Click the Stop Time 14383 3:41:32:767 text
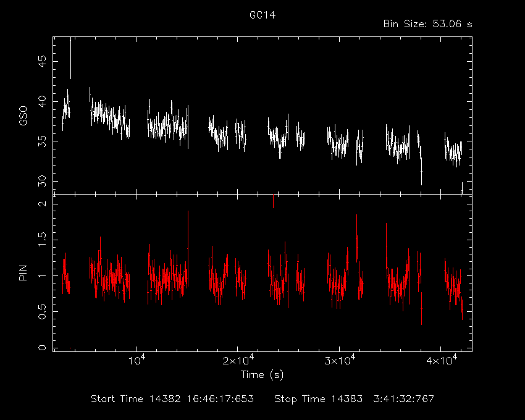The width and height of the screenshot is (525, 420). tap(354, 399)
